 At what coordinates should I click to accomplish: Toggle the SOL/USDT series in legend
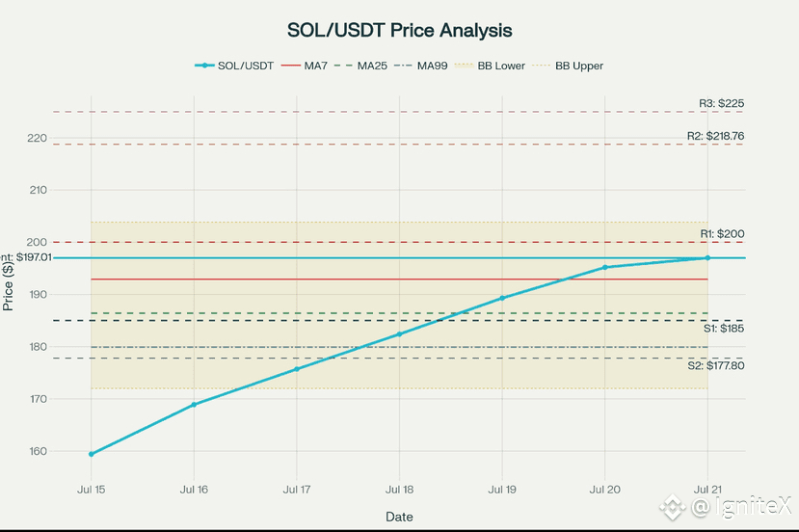[x=234, y=66]
